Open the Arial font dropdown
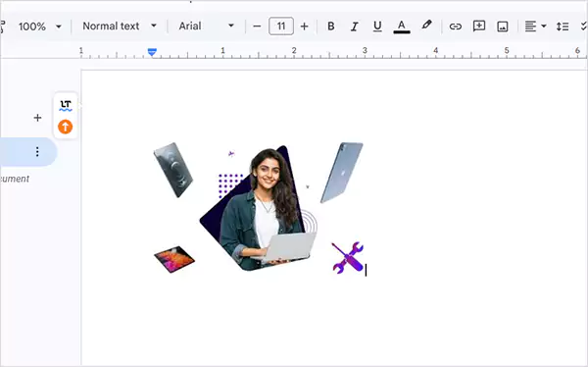Screen dimensions: 588x367 point(206,26)
